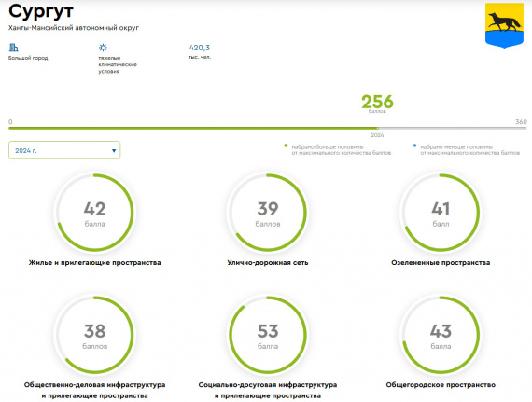Click the 256 total score value
The image size is (532, 402).
click(377, 102)
